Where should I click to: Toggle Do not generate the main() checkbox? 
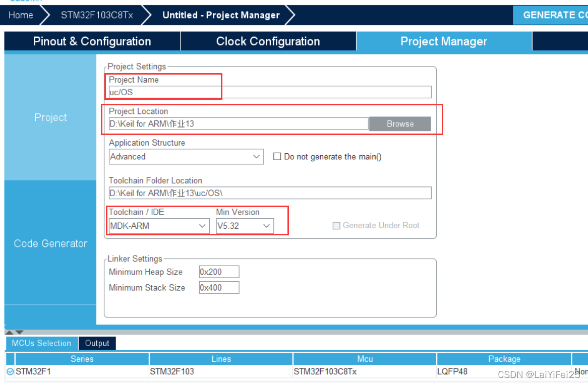[x=277, y=156]
